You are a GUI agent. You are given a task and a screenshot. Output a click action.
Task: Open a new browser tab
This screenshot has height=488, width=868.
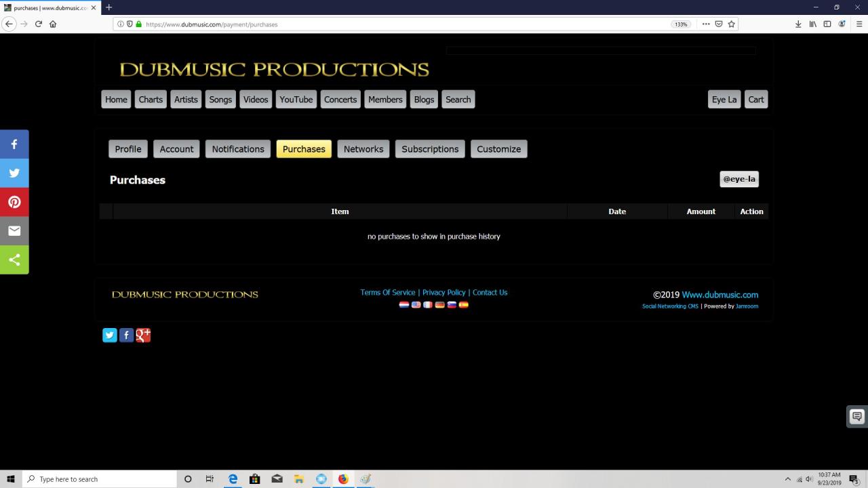pos(108,7)
